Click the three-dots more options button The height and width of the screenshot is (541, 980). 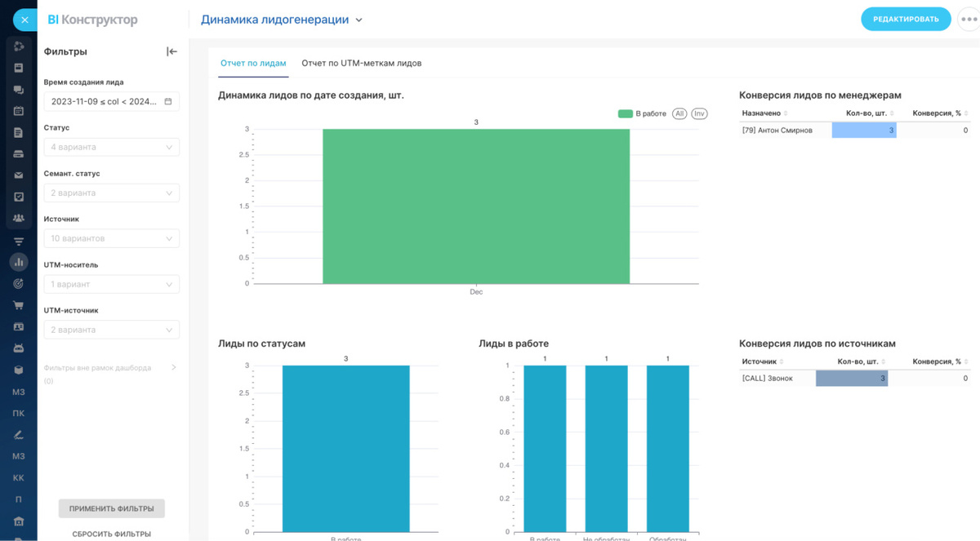pyautogui.click(x=969, y=20)
